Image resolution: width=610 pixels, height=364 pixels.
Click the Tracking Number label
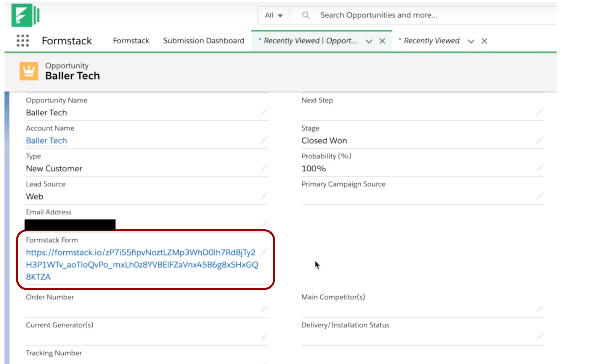point(54,353)
